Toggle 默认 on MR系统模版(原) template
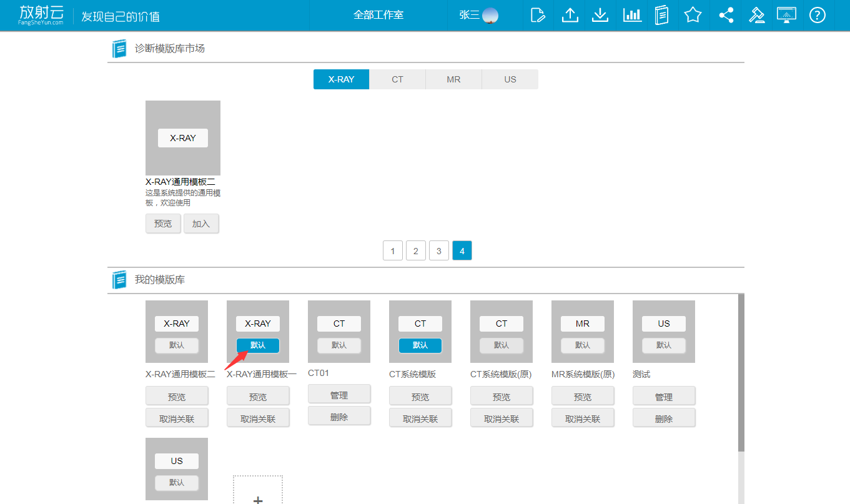850x504 pixels. tap(583, 345)
